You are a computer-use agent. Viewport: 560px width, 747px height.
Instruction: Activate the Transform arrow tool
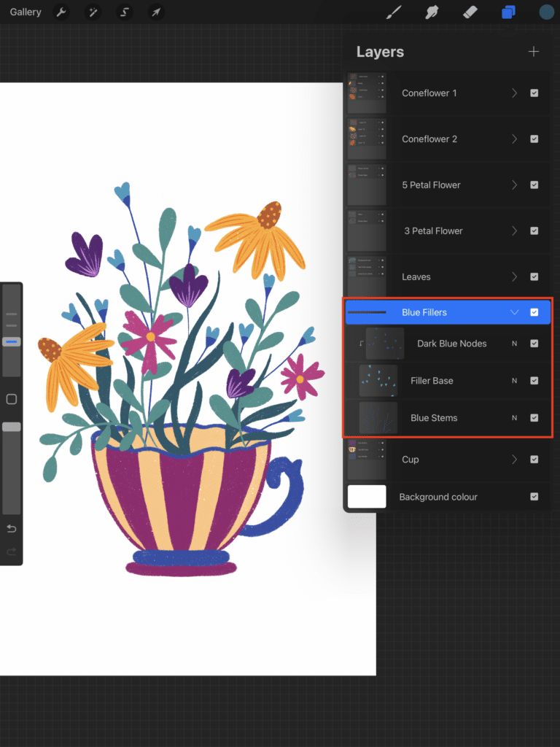[x=156, y=12]
